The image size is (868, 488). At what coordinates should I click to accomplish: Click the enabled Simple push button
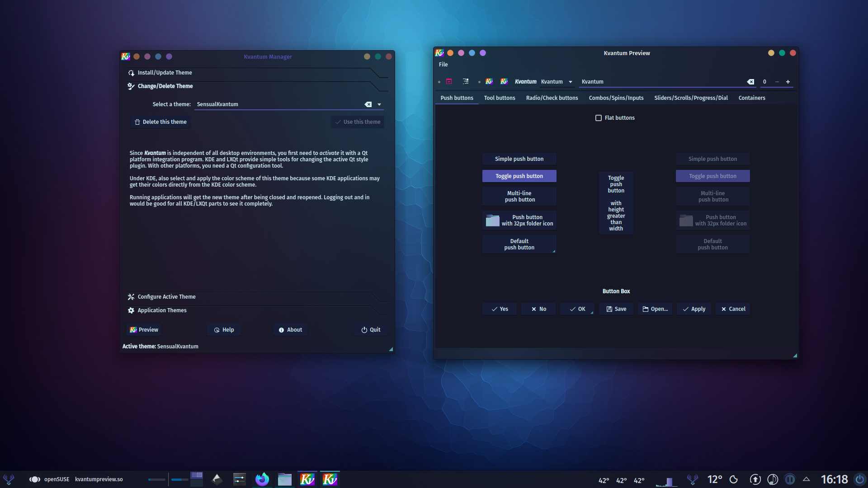pyautogui.click(x=519, y=159)
